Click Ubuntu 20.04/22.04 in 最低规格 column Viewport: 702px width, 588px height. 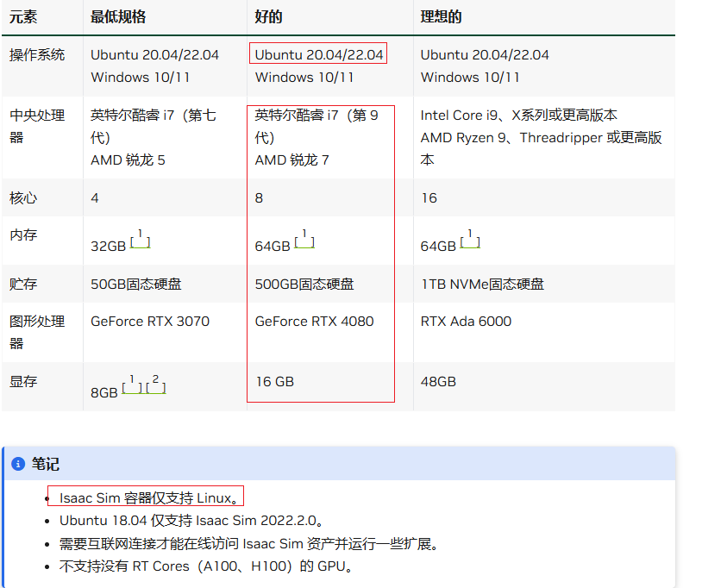click(x=154, y=54)
